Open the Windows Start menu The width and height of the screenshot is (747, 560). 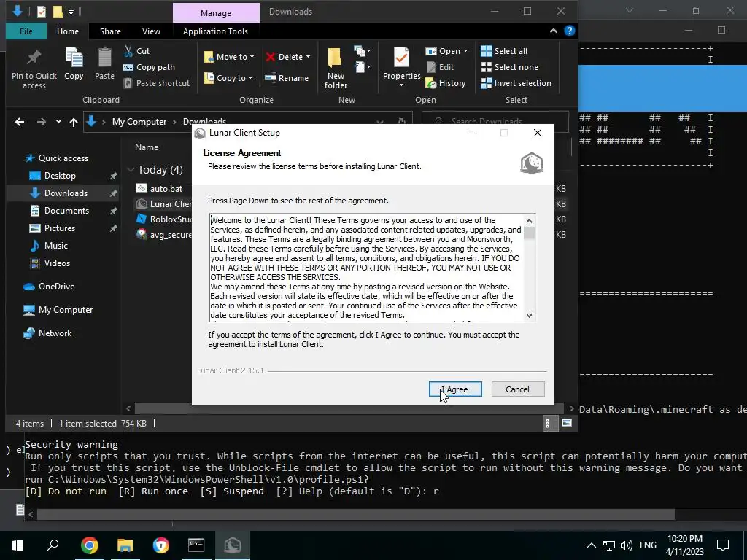click(18, 545)
